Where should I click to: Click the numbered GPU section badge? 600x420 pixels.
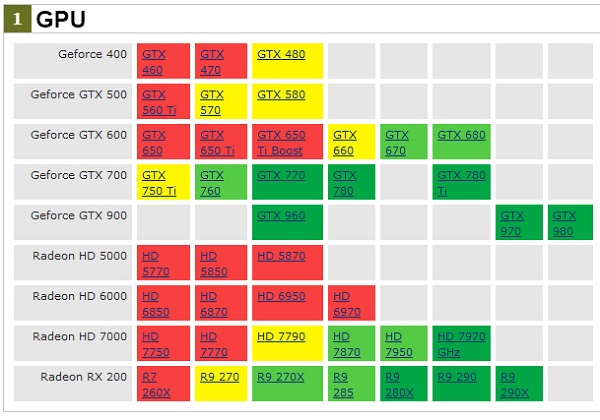click(x=17, y=19)
